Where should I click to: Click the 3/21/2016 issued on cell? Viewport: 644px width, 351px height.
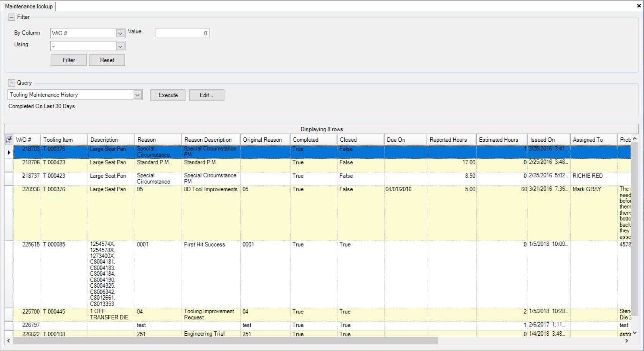[549, 213]
